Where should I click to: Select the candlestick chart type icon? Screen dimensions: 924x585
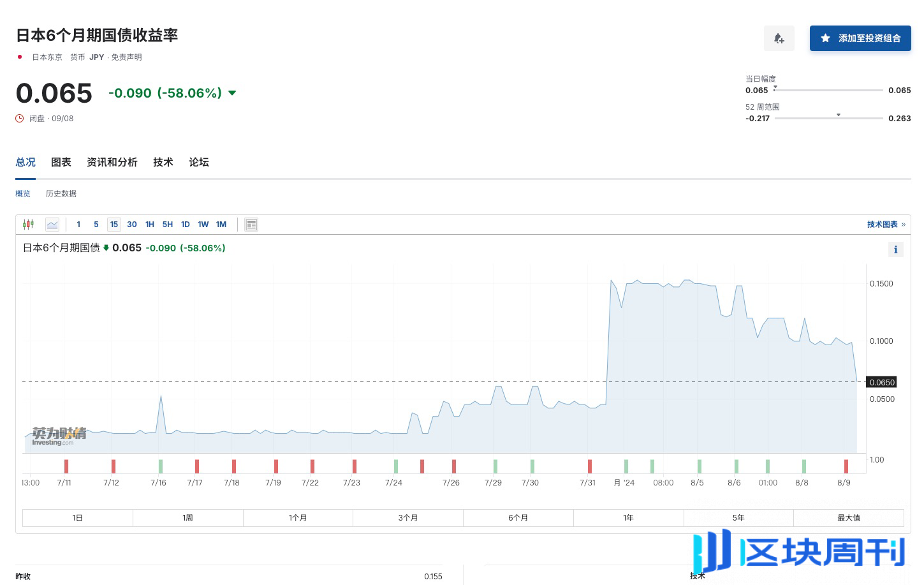28,224
